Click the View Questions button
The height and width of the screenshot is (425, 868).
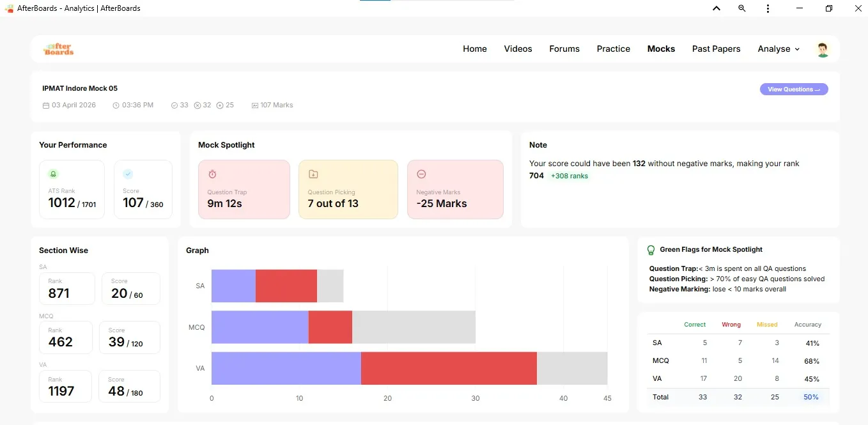coord(794,89)
